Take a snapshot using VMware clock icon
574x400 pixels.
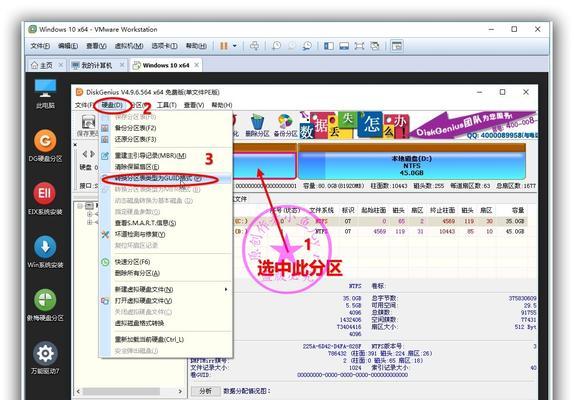point(276,46)
